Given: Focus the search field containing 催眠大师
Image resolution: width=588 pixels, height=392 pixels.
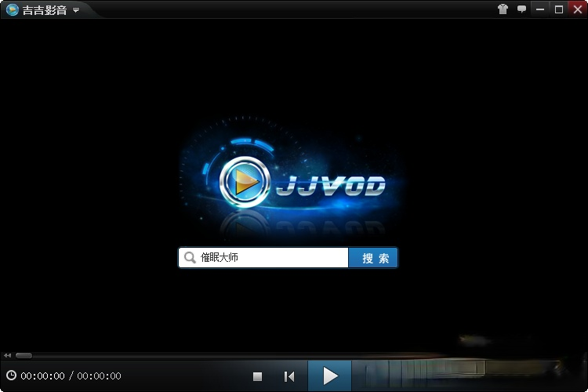Looking at the screenshot, I should coord(263,257).
